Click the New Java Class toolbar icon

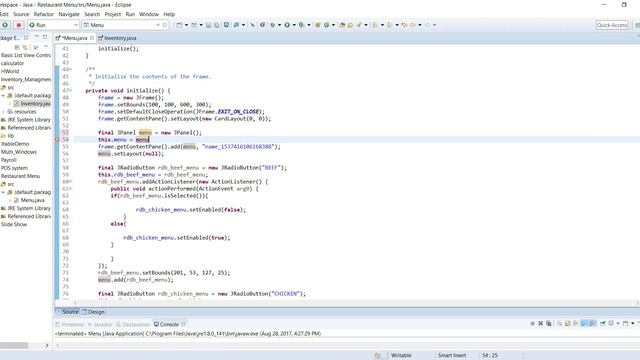327,25
